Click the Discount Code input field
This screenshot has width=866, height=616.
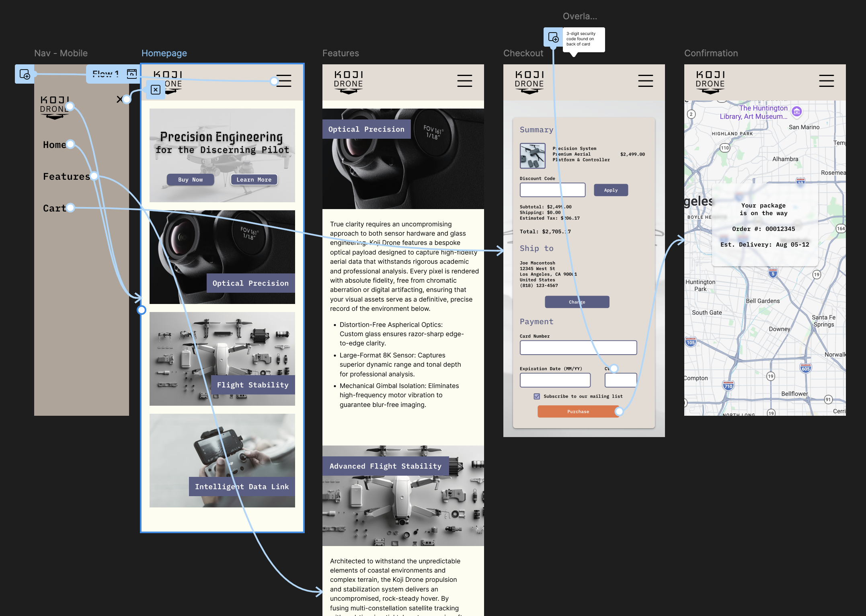tap(552, 190)
